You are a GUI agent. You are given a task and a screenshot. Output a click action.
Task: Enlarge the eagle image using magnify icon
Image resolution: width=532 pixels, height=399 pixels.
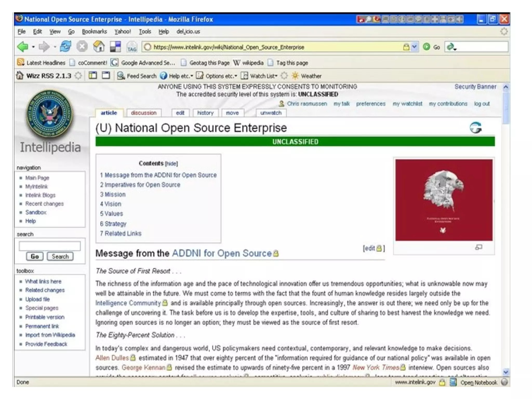click(478, 247)
